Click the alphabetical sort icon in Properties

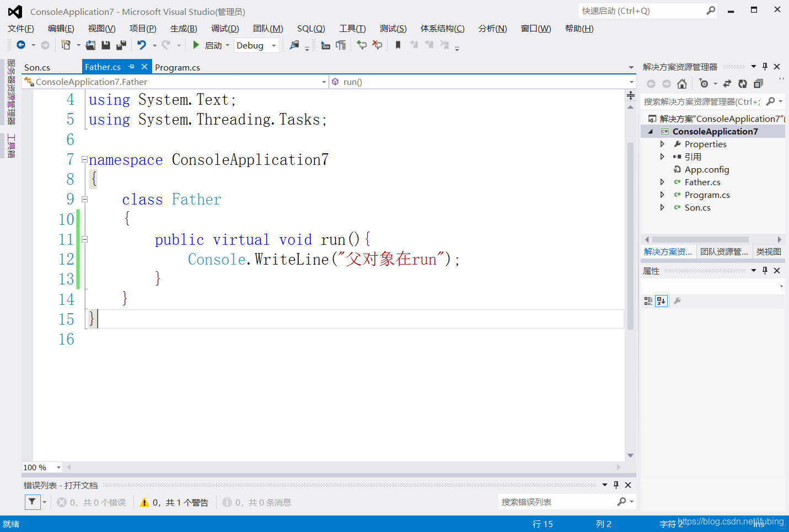(x=661, y=301)
